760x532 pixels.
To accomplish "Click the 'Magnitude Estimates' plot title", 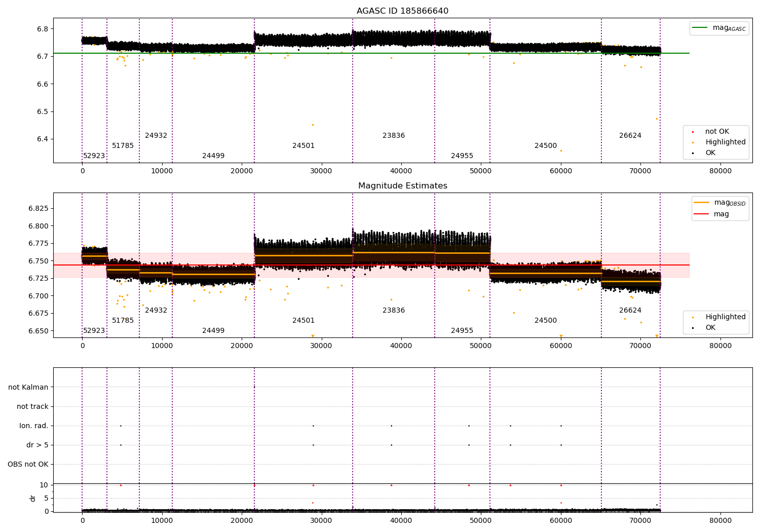I will [402, 186].
